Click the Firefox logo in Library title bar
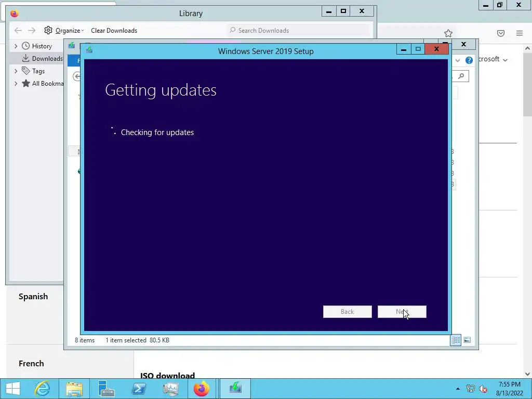532x399 pixels. coord(14,13)
